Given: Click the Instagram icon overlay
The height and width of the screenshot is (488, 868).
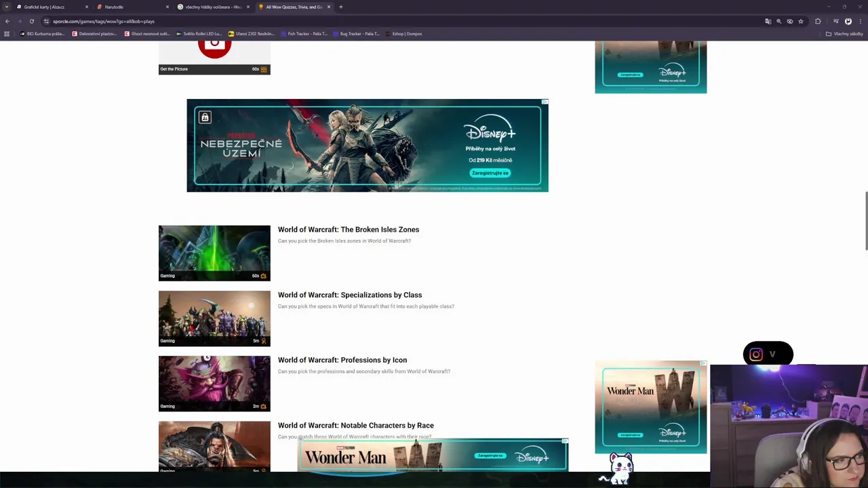Looking at the screenshot, I should coord(756,354).
